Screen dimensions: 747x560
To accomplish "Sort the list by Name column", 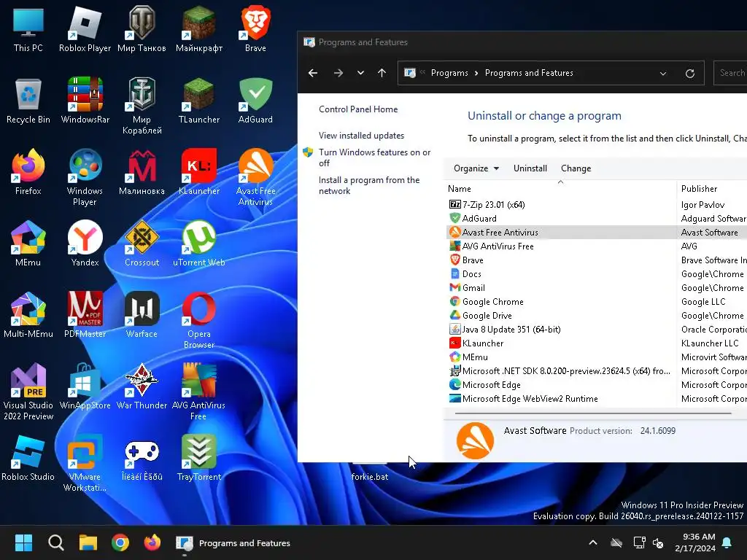I will point(560,189).
